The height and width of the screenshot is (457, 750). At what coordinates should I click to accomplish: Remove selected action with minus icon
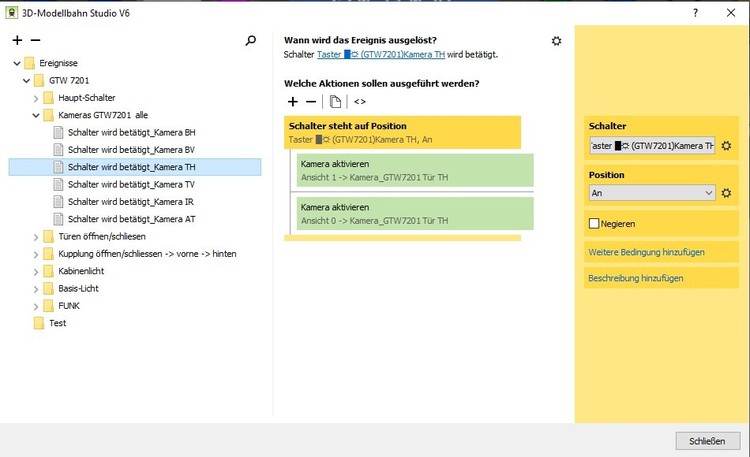click(311, 101)
